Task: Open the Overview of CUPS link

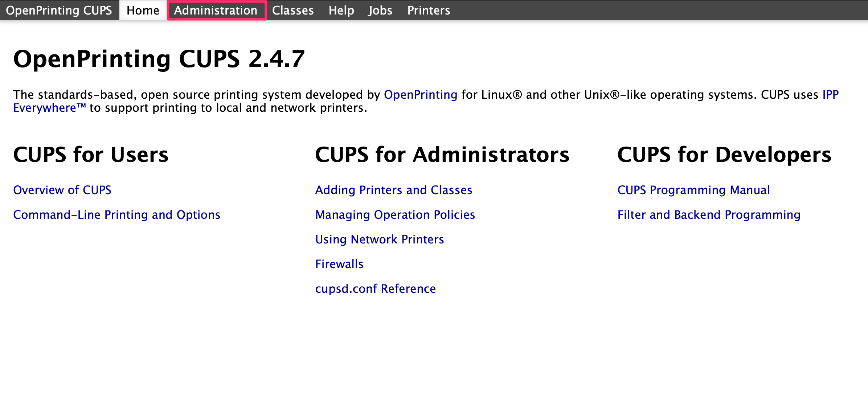Action: pos(62,189)
